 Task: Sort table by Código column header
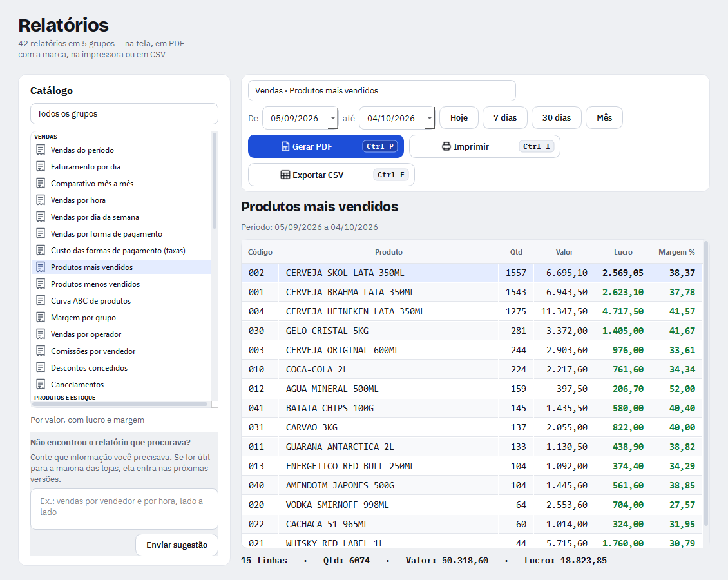click(x=260, y=252)
